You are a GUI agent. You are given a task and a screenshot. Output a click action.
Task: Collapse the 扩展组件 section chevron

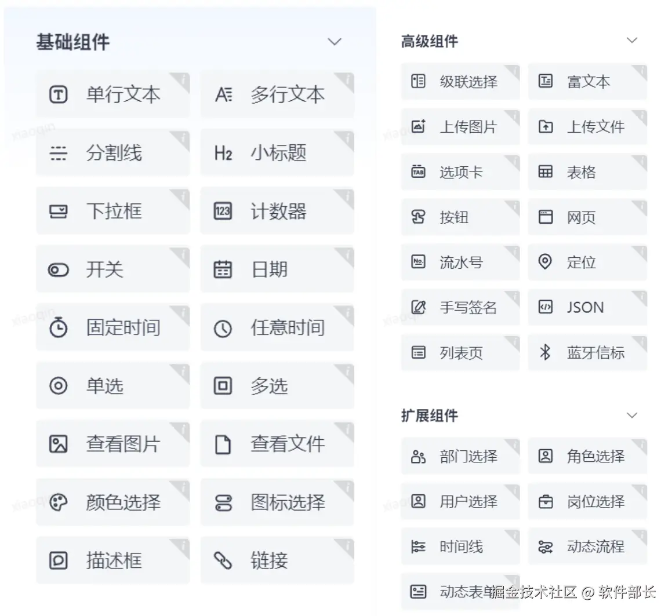632,415
